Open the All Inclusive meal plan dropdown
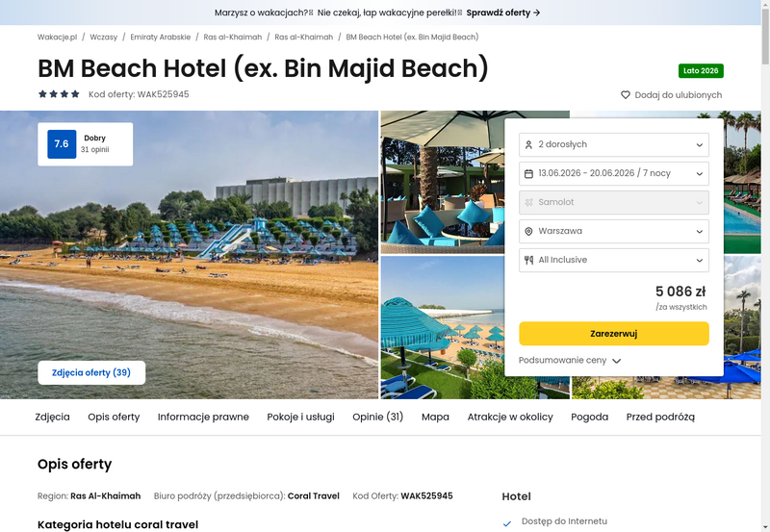Viewport: 770px width, 532px height. (614, 260)
